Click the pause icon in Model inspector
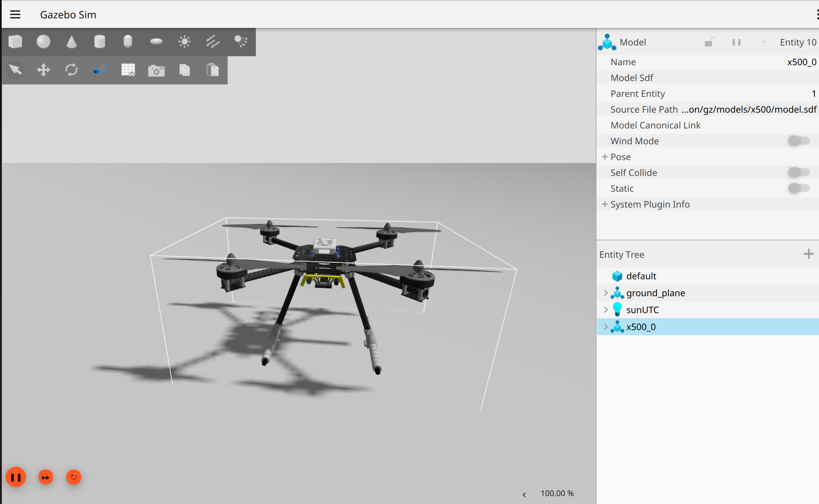The width and height of the screenshot is (819, 504). [x=736, y=42]
